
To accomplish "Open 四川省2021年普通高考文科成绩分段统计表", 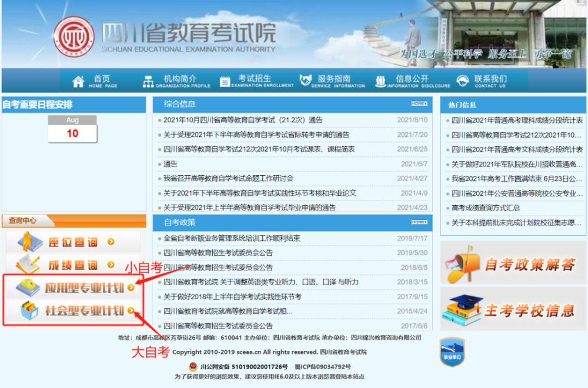I will pos(517,149).
